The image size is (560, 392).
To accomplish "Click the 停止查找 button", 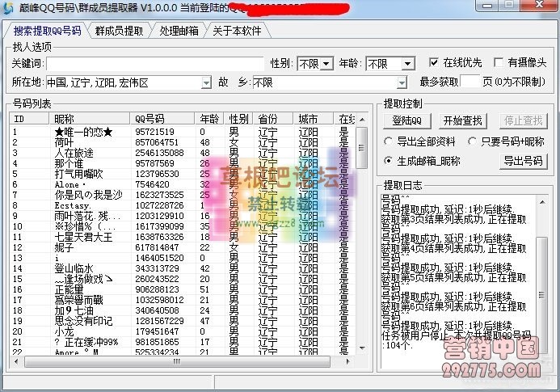I will click(x=523, y=120).
